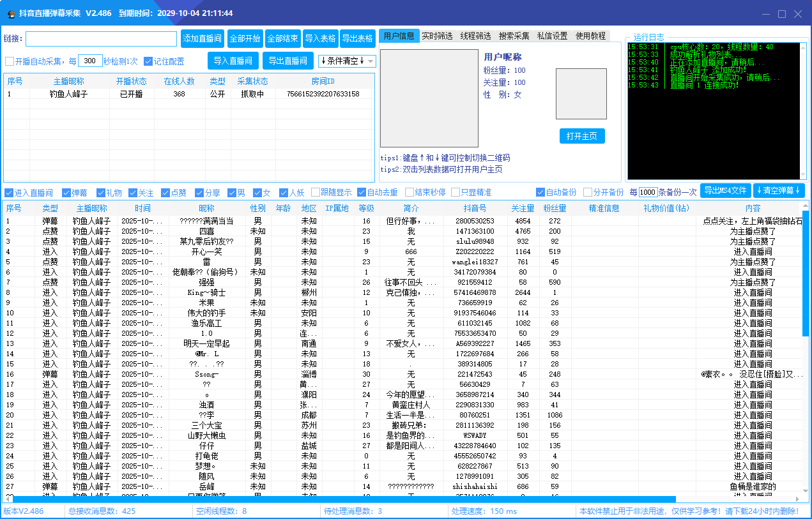Stop all collection with 全部结束
This screenshot has height=519, width=812.
click(x=282, y=38)
